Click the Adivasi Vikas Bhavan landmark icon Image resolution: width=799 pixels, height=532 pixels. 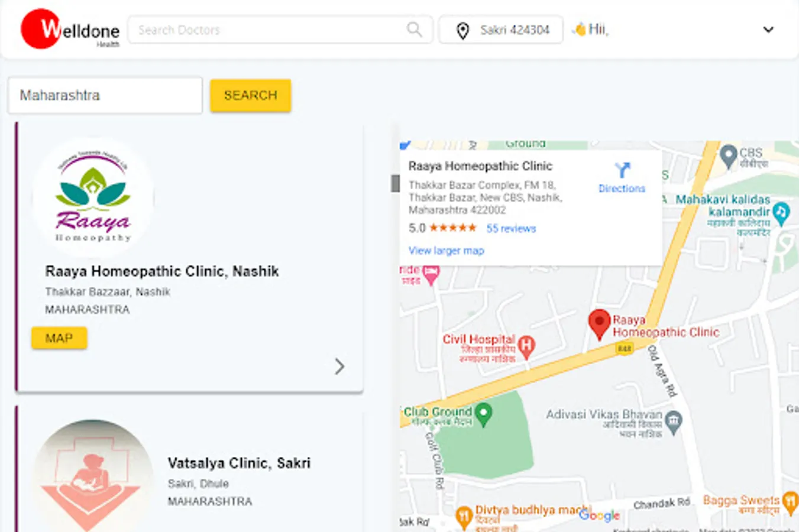[674, 422]
